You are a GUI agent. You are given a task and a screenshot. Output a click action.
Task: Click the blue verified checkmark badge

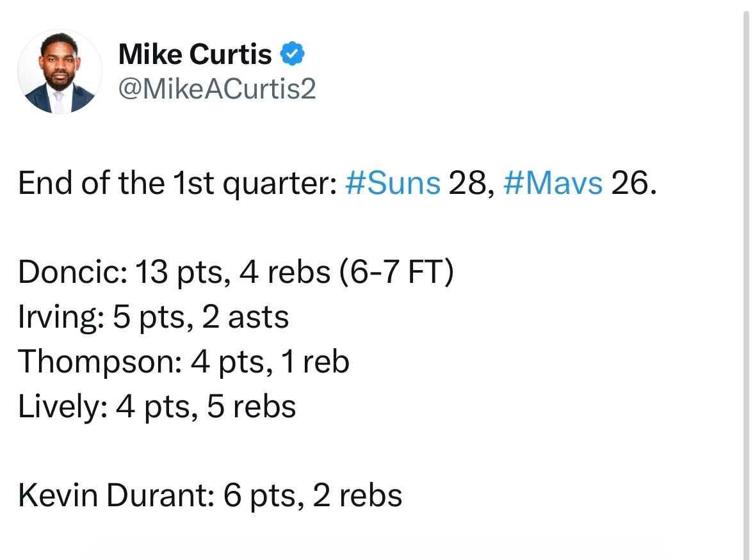click(292, 53)
